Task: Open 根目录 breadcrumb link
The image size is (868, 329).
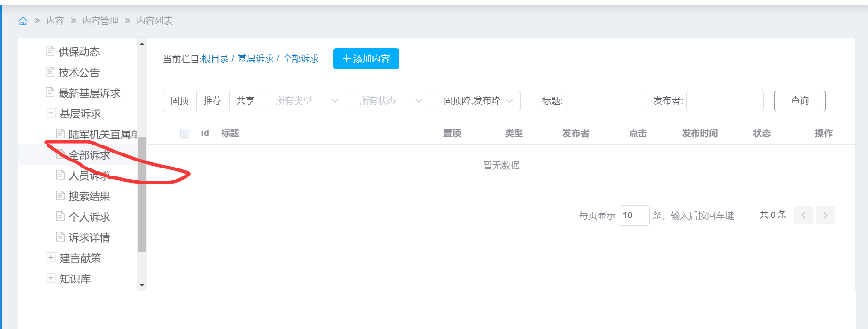Action: coord(215,59)
